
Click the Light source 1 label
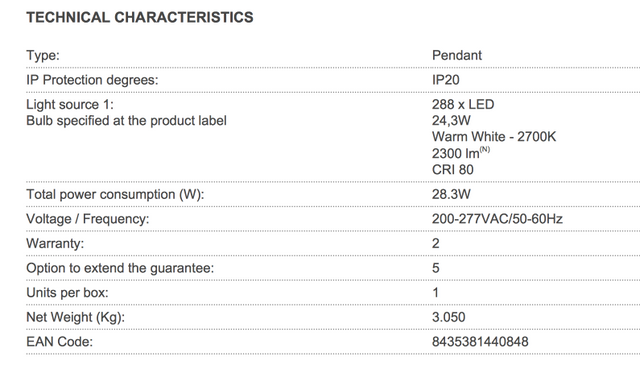point(70,104)
